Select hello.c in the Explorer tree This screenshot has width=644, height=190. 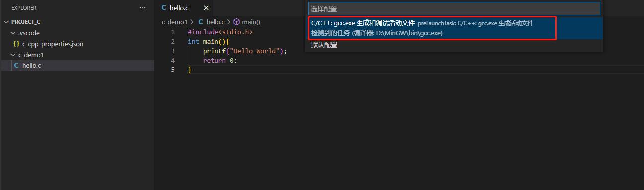[77, 65]
